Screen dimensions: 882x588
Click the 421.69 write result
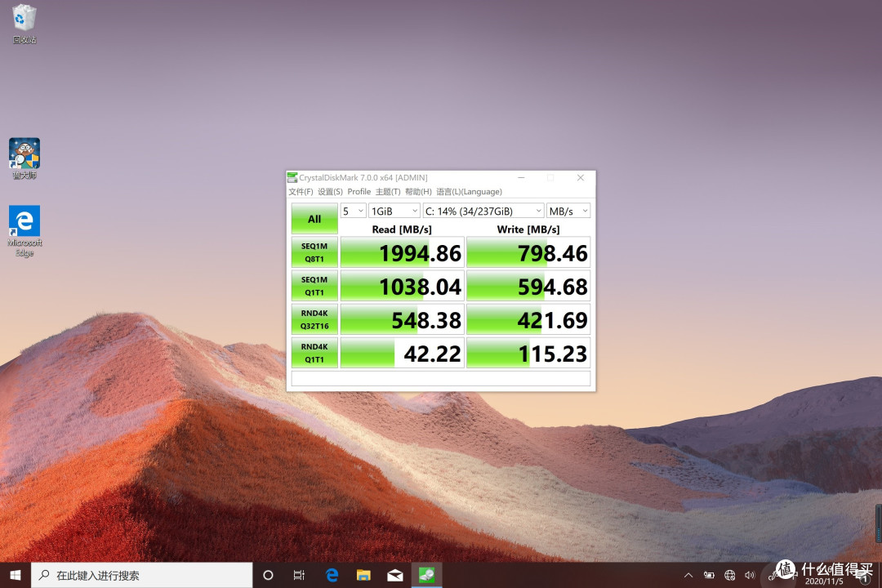pyautogui.click(x=528, y=319)
